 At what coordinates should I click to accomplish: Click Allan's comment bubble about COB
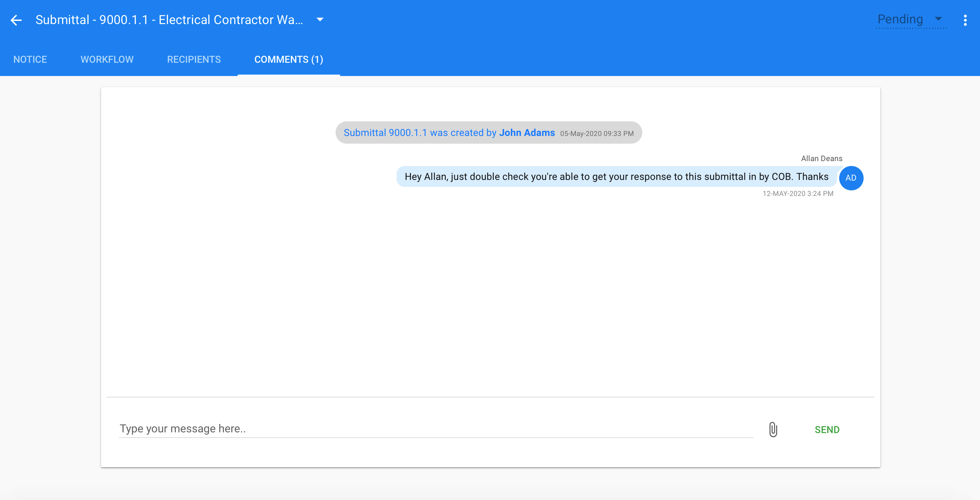click(x=616, y=176)
